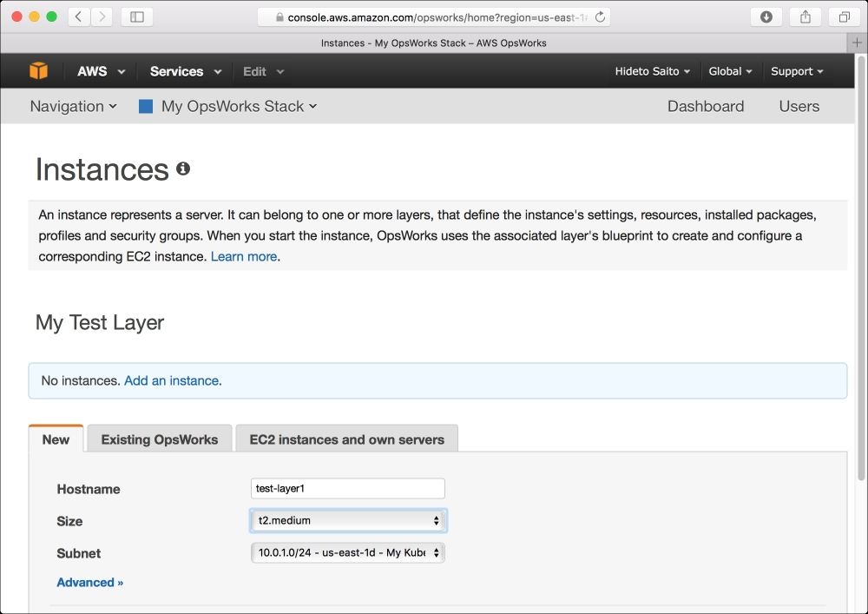Image resolution: width=868 pixels, height=614 pixels.
Task: Expand My OpsWorks Stack selector
Action: 240,106
